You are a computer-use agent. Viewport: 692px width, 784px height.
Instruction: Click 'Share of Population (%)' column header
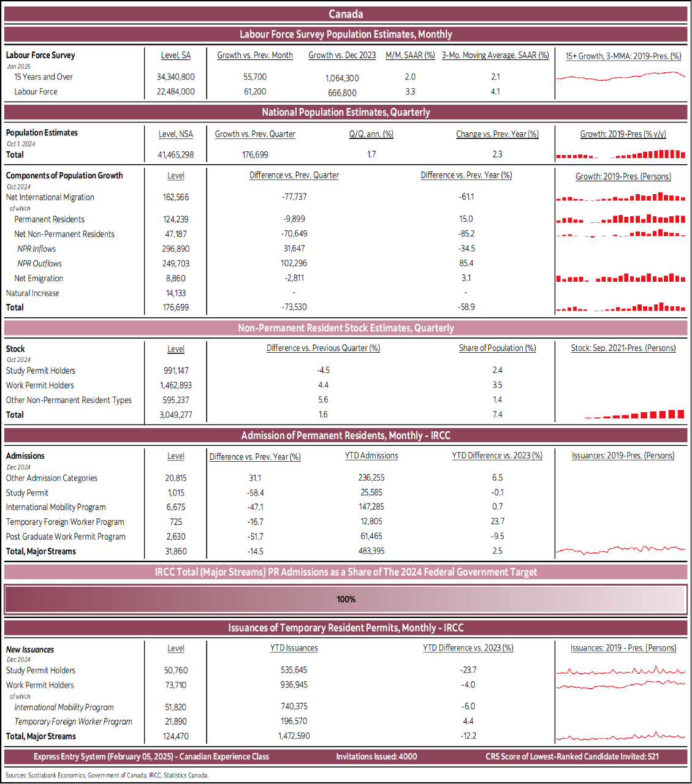pos(497,348)
